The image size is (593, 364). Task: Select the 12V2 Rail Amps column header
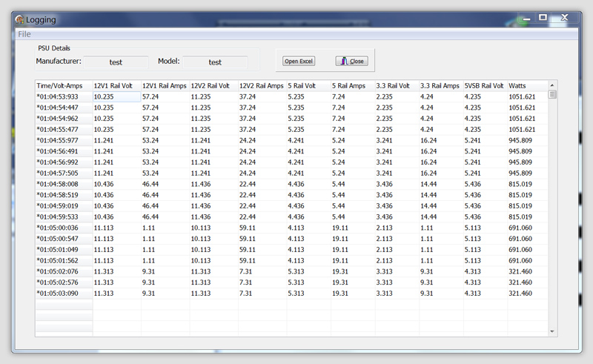[262, 86]
